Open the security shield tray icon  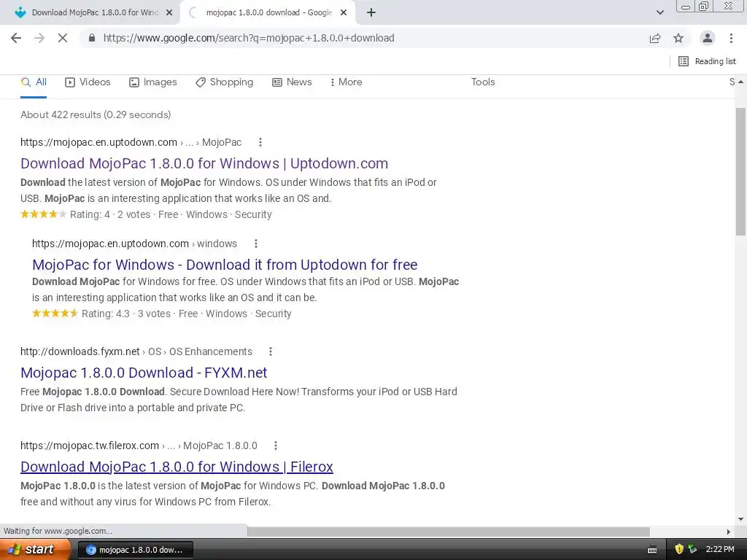click(x=679, y=550)
